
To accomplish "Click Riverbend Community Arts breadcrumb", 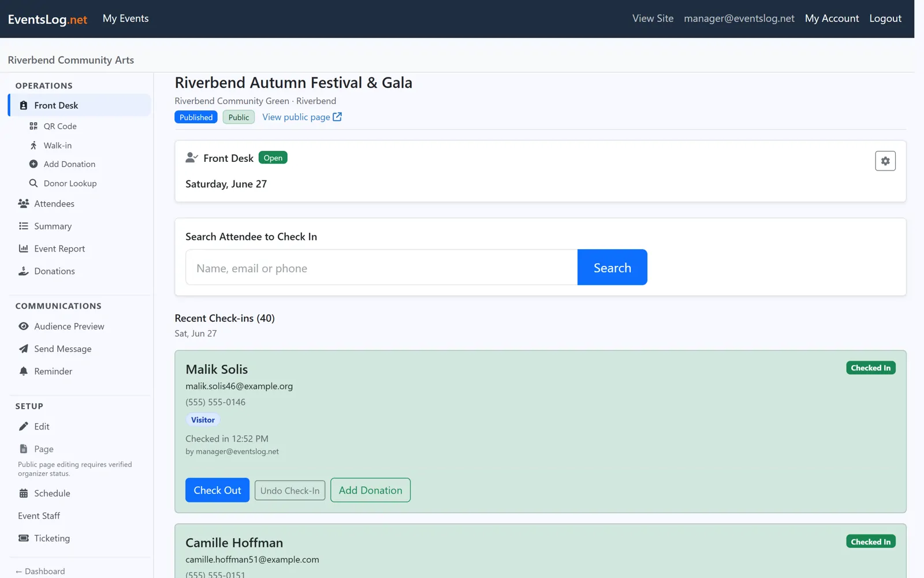I will [x=71, y=60].
